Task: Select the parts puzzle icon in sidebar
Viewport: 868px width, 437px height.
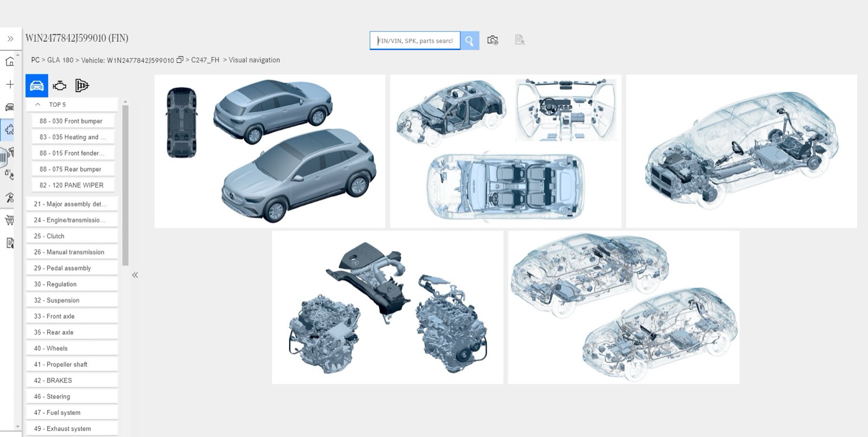Action: pos(10,130)
